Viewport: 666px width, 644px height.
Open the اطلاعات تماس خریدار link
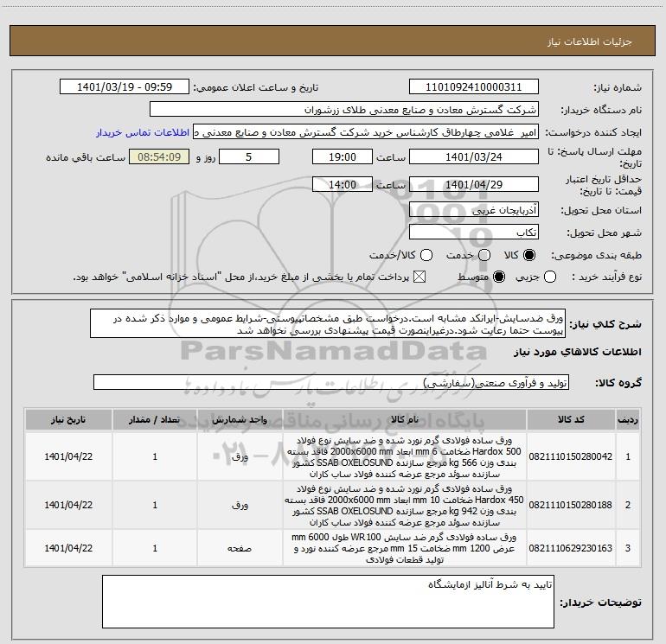(x=143, y=132)
